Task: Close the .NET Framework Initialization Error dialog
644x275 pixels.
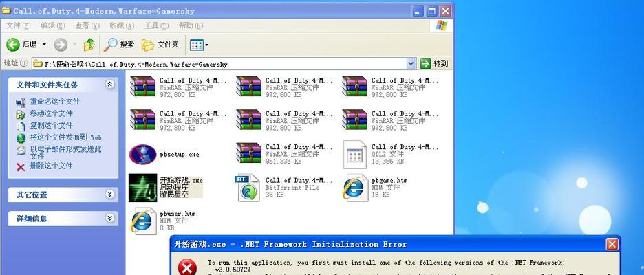Action: click(x=612, y=245)
